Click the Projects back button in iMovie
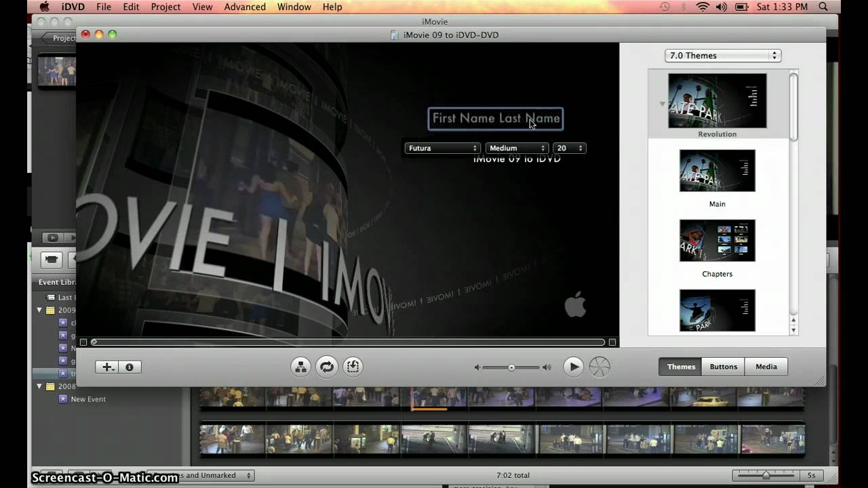 click(59, 38)
